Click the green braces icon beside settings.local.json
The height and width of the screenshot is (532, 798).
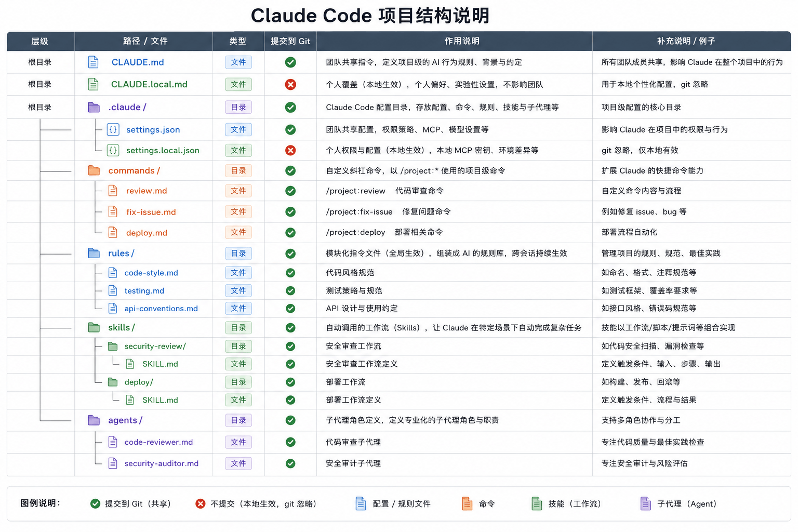pos(113,150)
